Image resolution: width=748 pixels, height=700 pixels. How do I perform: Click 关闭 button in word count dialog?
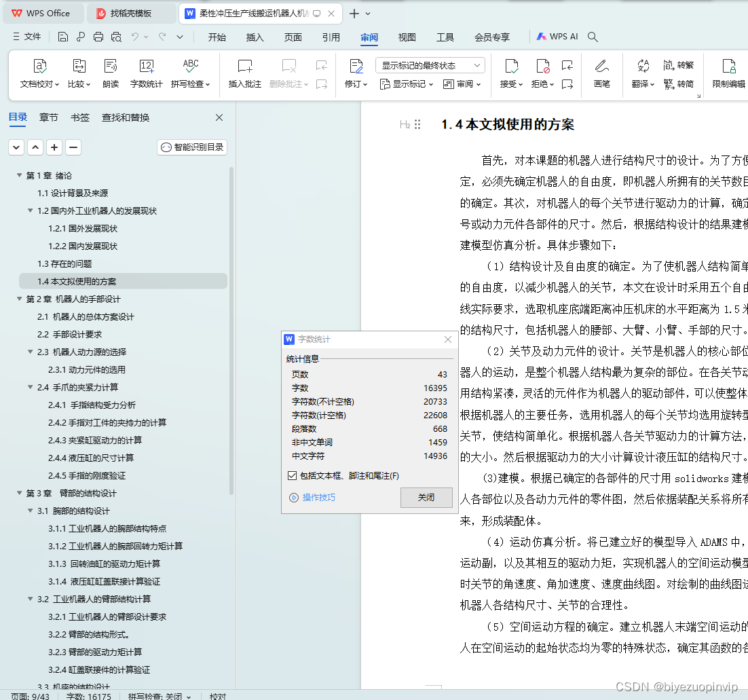point(426,497)
